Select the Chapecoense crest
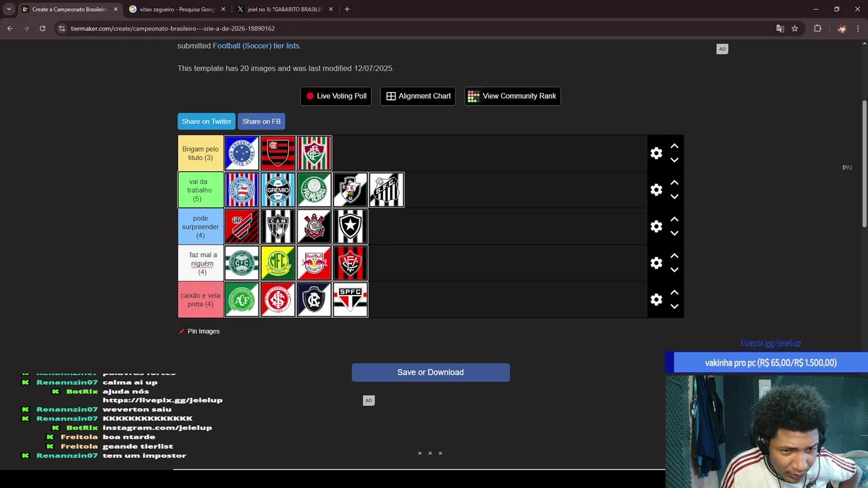Viewport: 868px width, 488px height. pos(242,300)
